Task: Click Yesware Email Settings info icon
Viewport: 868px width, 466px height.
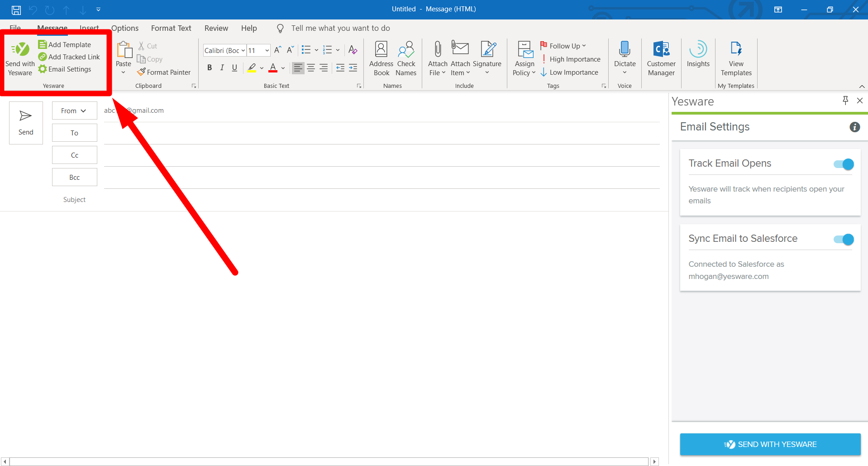Action: 854,127
